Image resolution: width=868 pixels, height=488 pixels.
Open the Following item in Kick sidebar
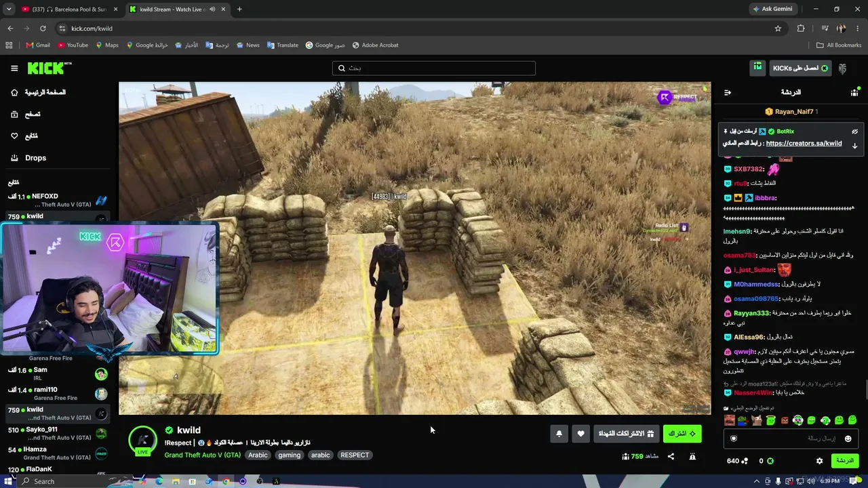(x=24, y=136)
